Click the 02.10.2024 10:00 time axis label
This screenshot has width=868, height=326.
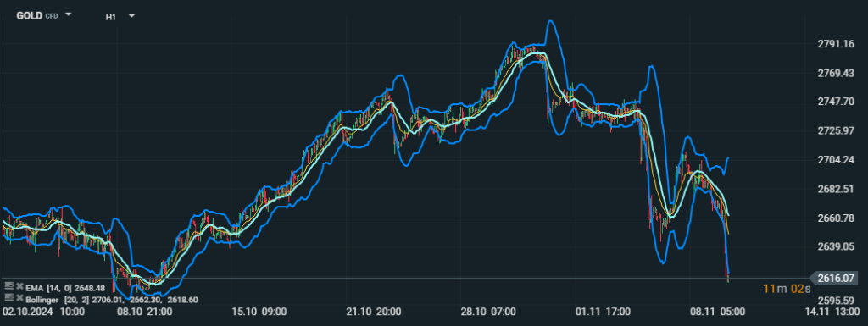click(43, 312)
